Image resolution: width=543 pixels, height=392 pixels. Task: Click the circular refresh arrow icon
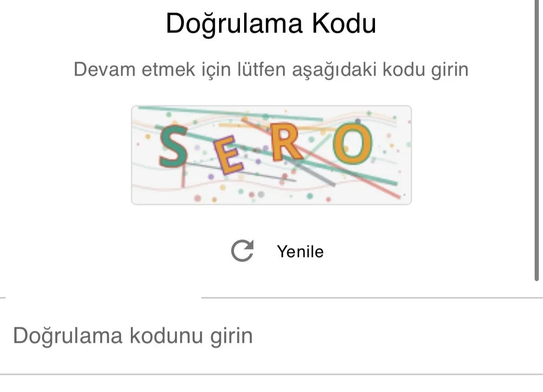[242, 251]
